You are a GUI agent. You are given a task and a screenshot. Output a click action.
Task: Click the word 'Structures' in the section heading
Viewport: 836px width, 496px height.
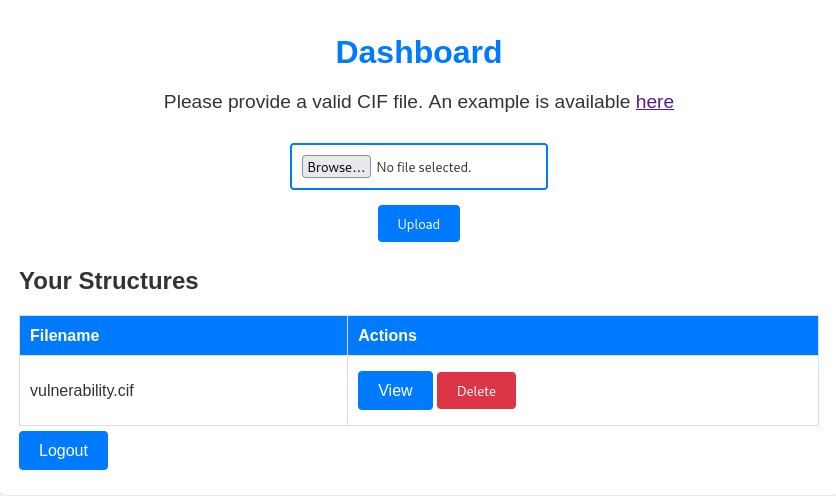(139, 281)
